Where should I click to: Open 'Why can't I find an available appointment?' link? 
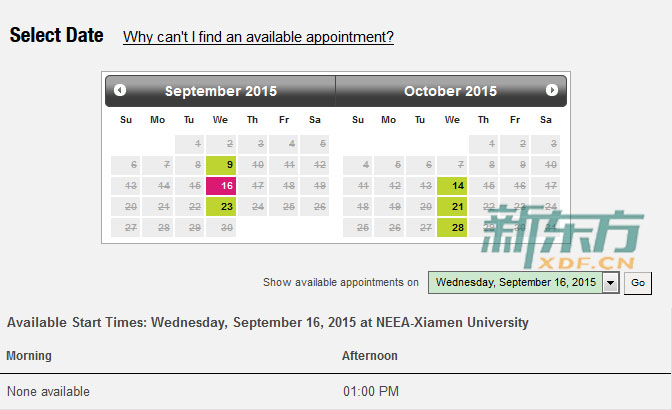click(258, 37)
